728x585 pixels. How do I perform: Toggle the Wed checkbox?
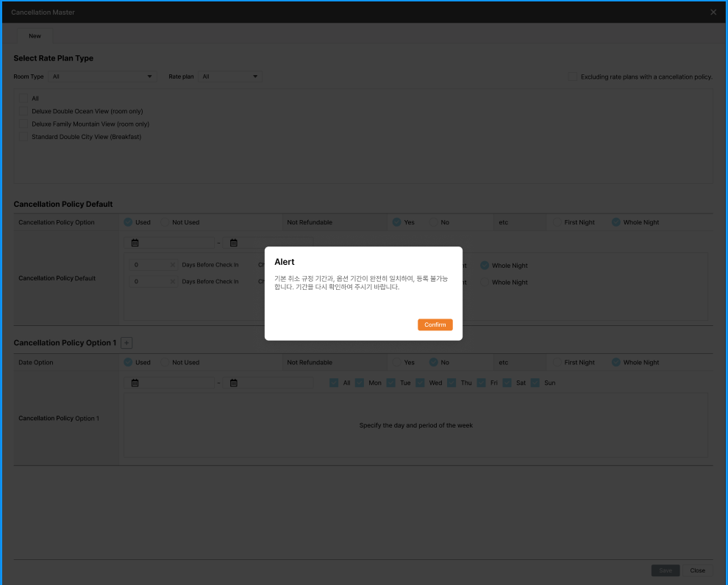coord(420,383)
